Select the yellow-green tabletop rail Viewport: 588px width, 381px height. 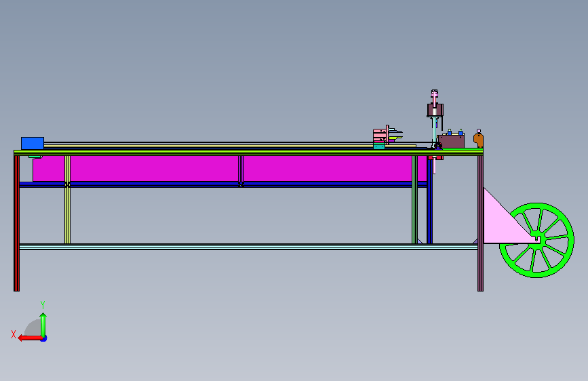click(248, 153)
